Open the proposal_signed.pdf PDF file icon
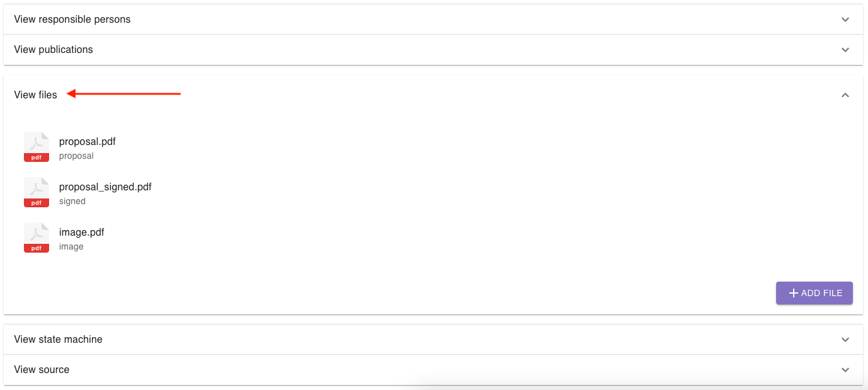This screenshot has width=868, height=390. click(36, 192)
